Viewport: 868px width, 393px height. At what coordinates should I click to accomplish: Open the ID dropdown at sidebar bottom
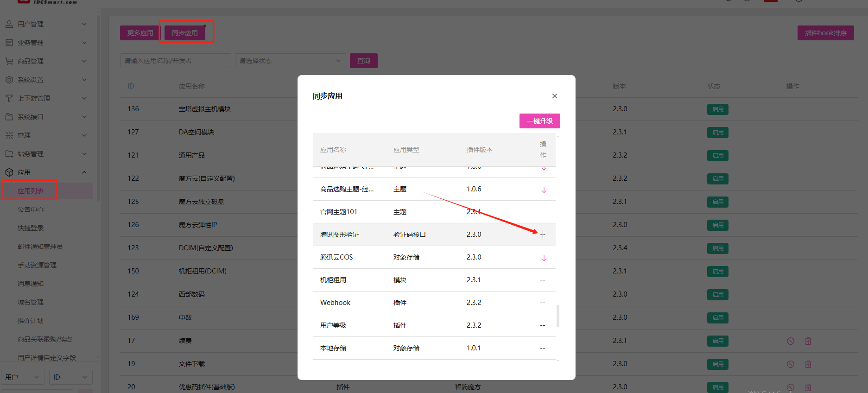pyautogui.click(x=71, y=377)
